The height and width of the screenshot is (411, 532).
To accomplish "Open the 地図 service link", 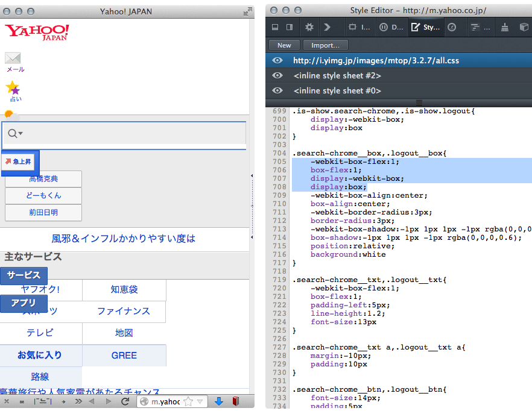I will (x=124, y=333).
